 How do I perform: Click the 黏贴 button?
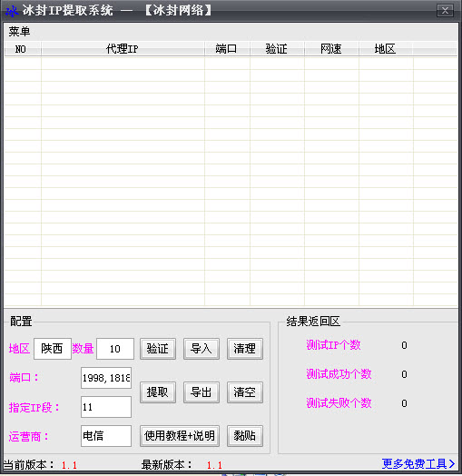pos(245,436)
